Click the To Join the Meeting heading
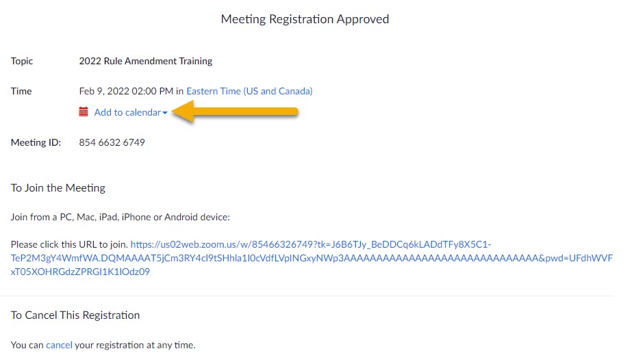Image resolution: width=634 pixels, height=364 pixels. pyautogui.click(x=58, y=188)
